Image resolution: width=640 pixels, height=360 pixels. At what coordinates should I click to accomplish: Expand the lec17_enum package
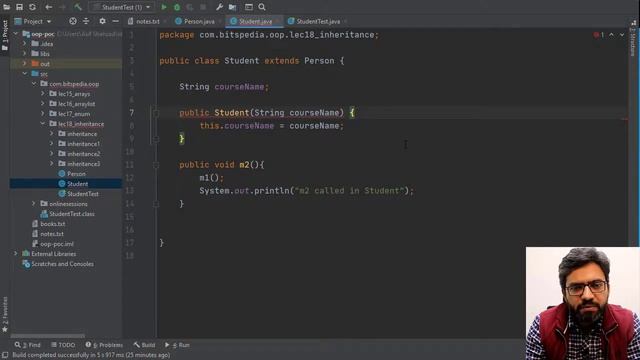point(43,113)
